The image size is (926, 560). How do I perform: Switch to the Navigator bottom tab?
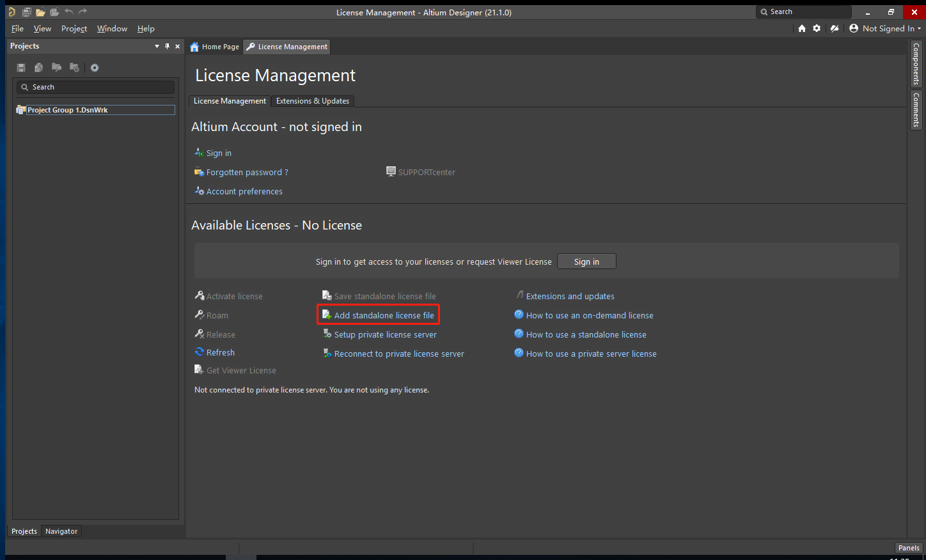61,531
